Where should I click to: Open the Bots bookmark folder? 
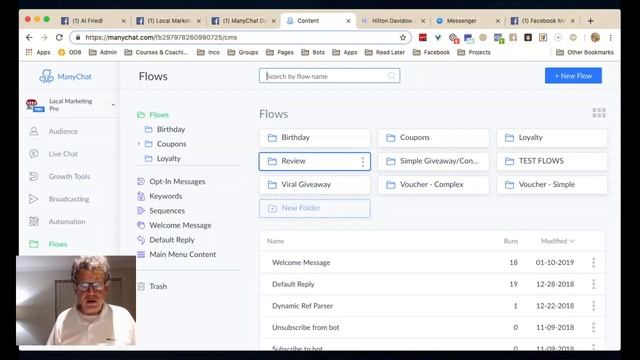[x=313, y=52]
